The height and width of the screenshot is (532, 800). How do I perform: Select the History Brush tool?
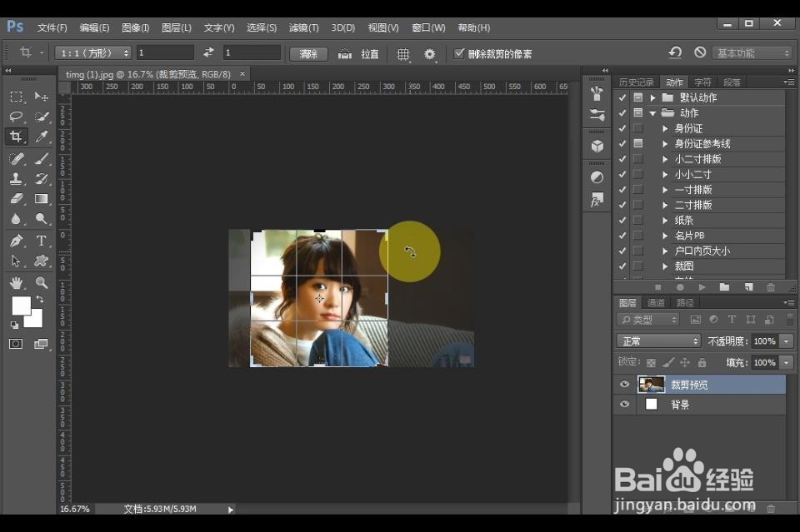[x=42, y=178]
